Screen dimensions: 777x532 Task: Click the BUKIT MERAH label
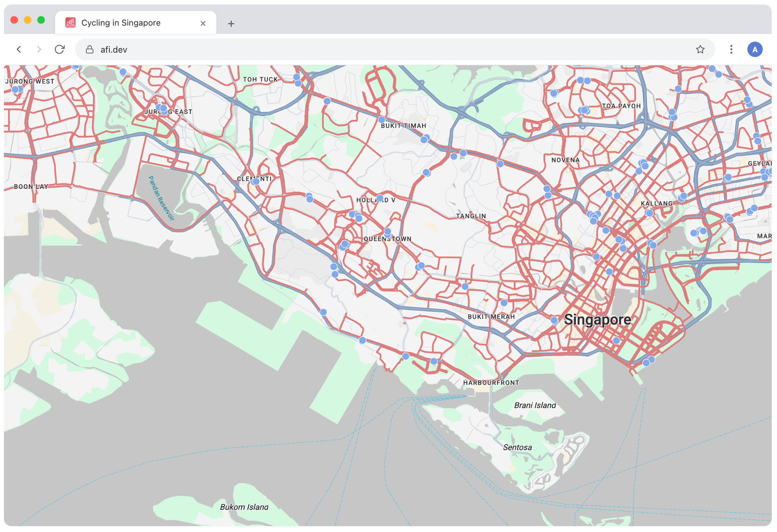(x=491, y=317)
